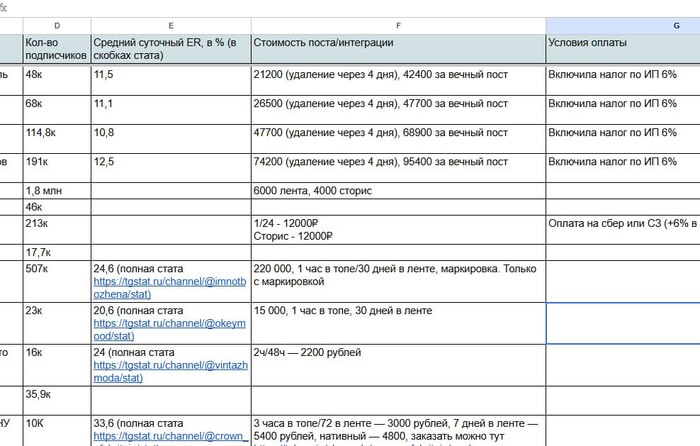Select the 'Кол-во подписчиков' header cell
Screen dimensions: 700x446
coord(57,49)
